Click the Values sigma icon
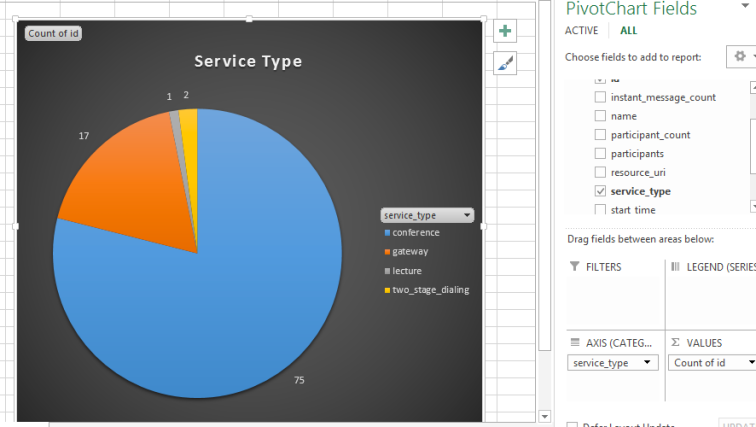The height and width of the screenshot is (427, 756). pyautogui.click(x=675, y=341)
